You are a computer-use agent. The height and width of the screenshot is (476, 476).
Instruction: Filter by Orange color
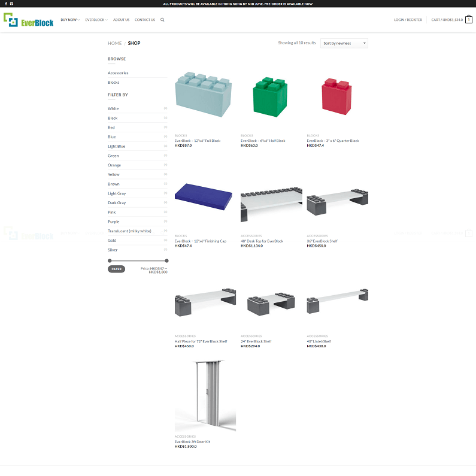[x=114, y=165]
